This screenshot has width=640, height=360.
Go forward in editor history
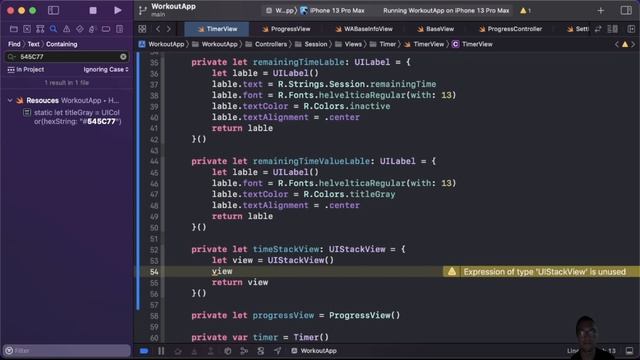tap(169, 29)
